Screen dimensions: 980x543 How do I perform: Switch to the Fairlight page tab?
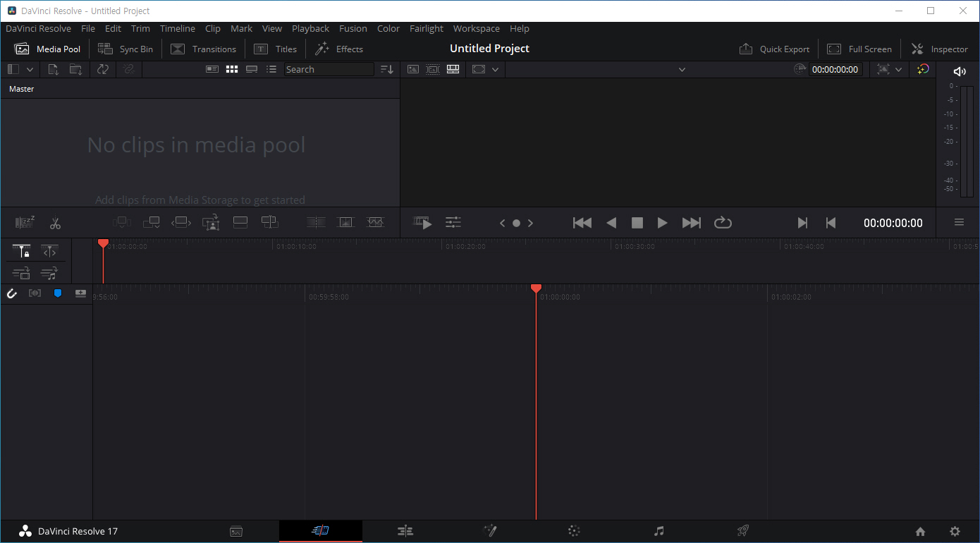(x=659, y=531)
